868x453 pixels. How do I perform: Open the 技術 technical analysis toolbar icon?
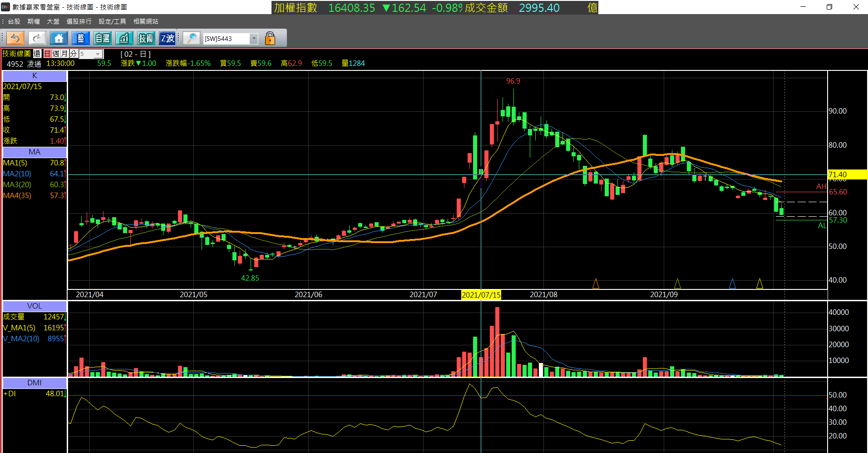[x=146, y=38]
